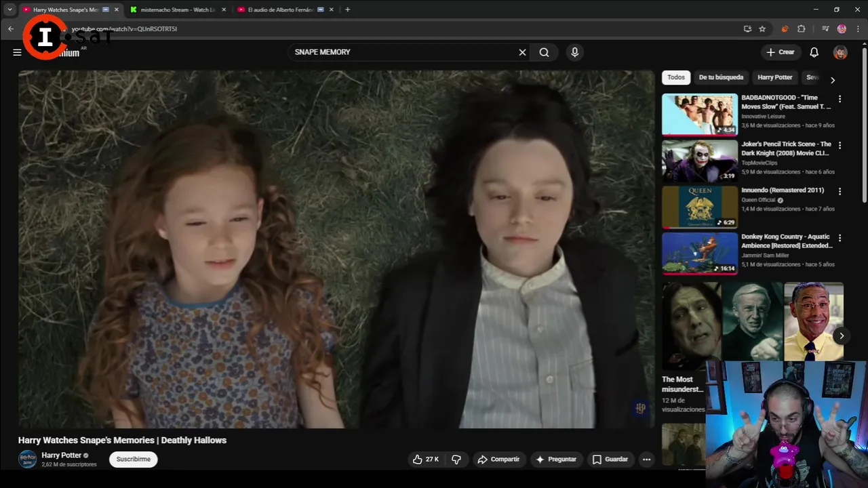Open a new browser tab

click(347, 9)
